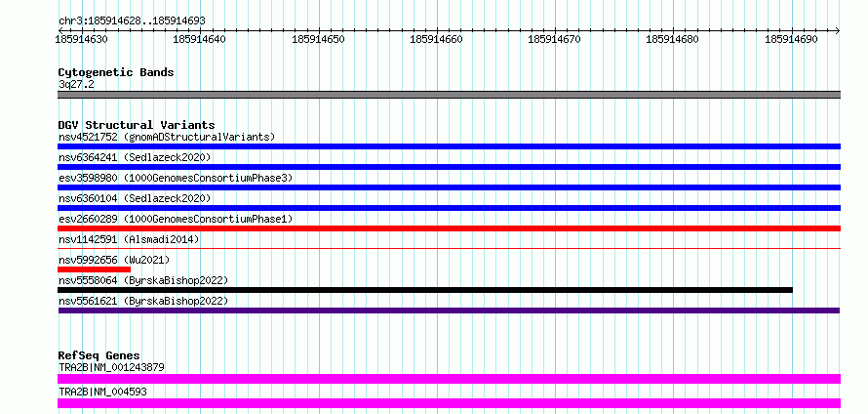
Task: Click the thin red line under nsv1142591
Action: [x=449, y=249]
